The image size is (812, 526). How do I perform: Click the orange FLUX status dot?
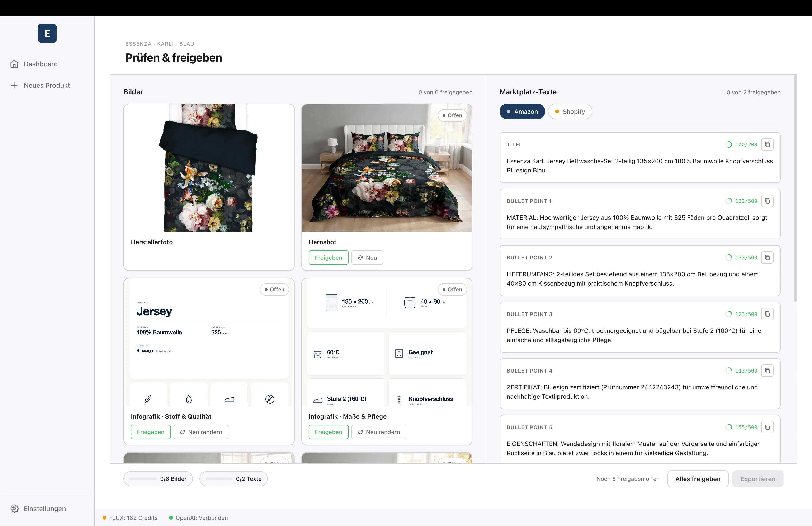pos(104,518)
